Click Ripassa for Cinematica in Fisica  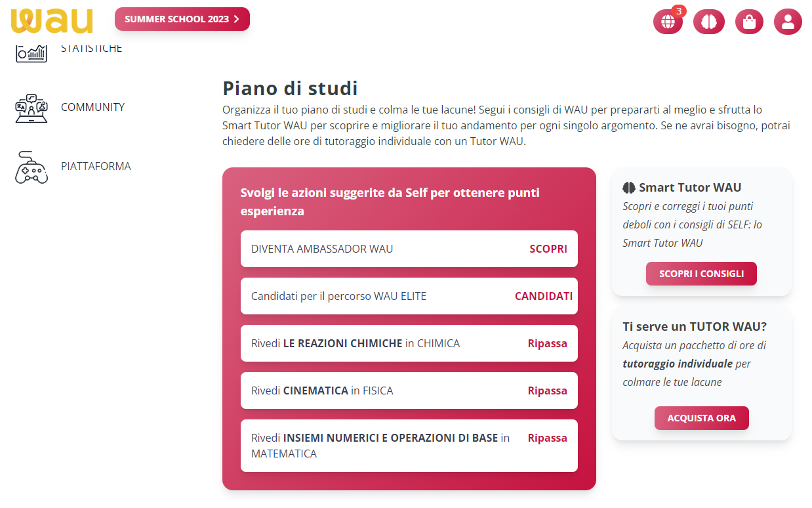[x=547, y=391]
